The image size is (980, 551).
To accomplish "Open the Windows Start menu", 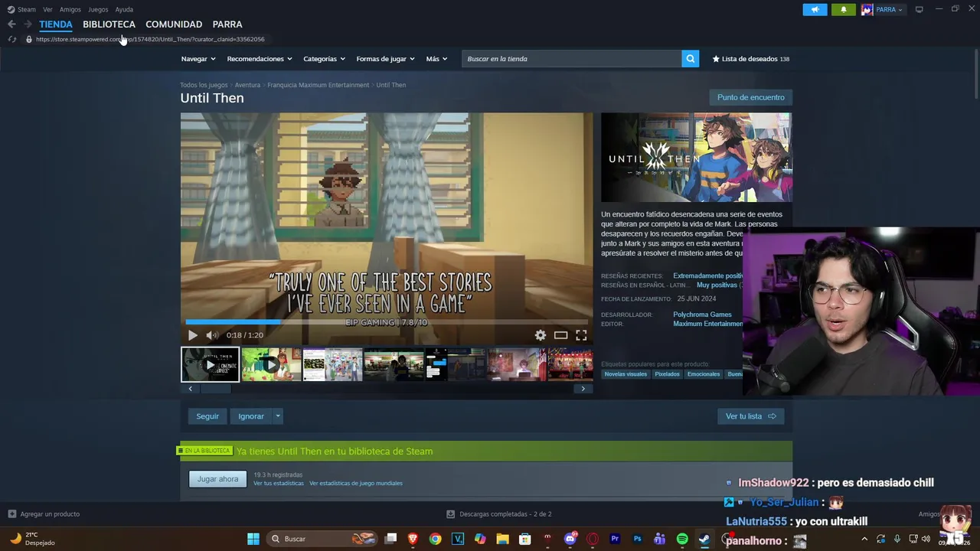I will 253,539.
